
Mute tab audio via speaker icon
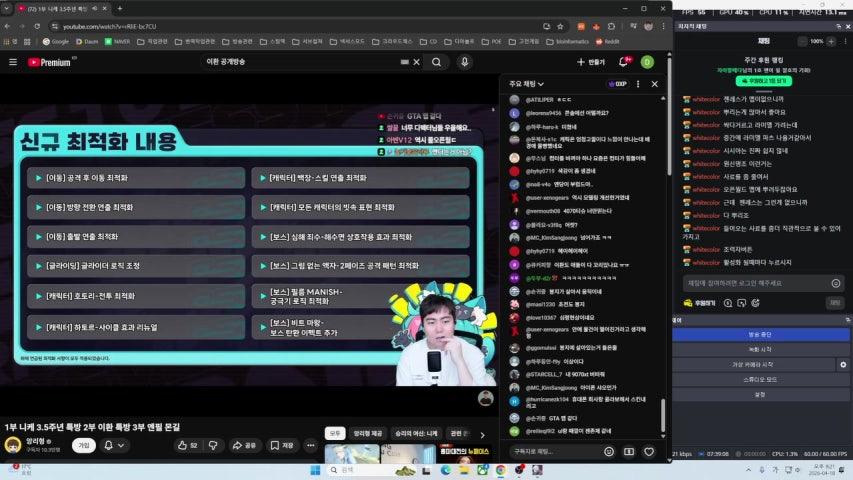[95, 9]
